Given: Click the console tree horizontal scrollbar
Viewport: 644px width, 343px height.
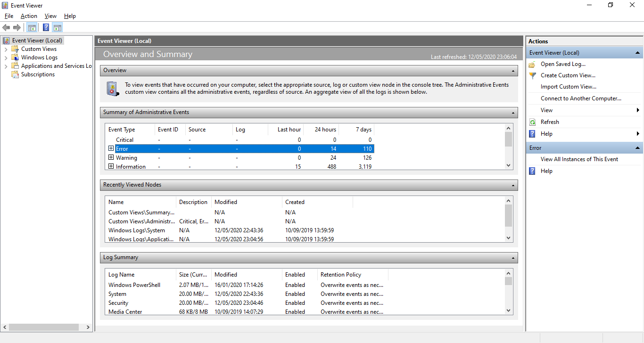Looking at the screenshot, I should click(42, 327).
